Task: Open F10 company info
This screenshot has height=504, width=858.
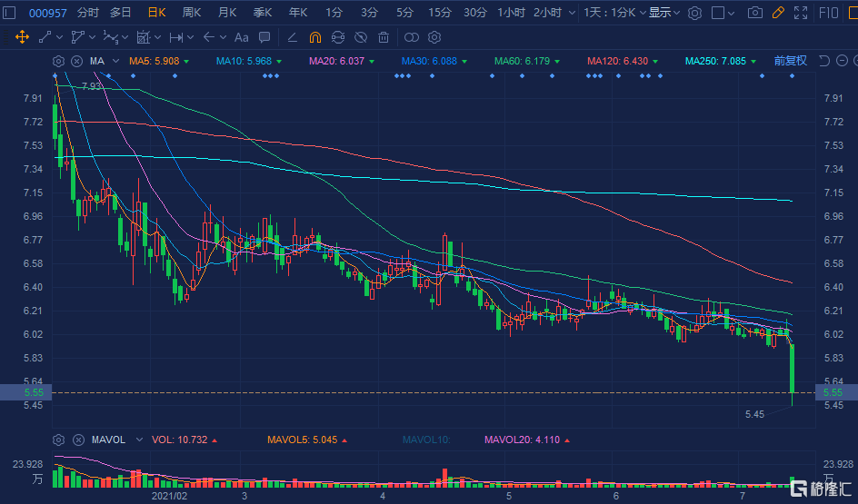Action: coord(828,13)
